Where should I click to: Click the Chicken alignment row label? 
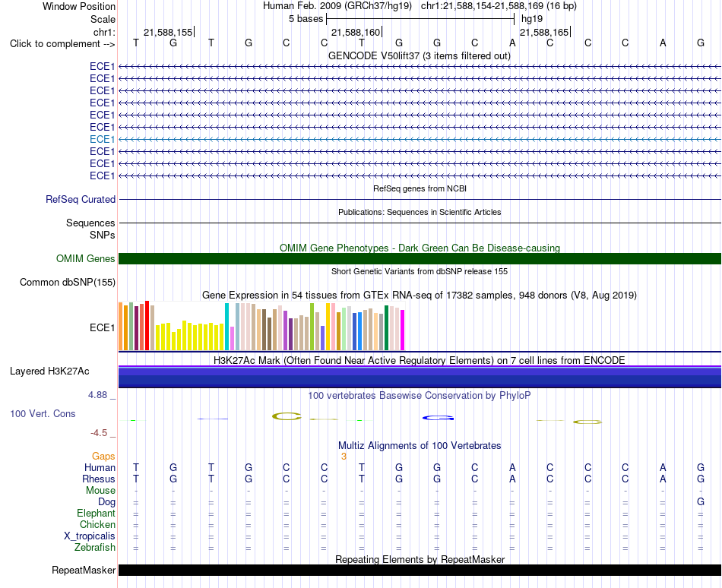97,525
